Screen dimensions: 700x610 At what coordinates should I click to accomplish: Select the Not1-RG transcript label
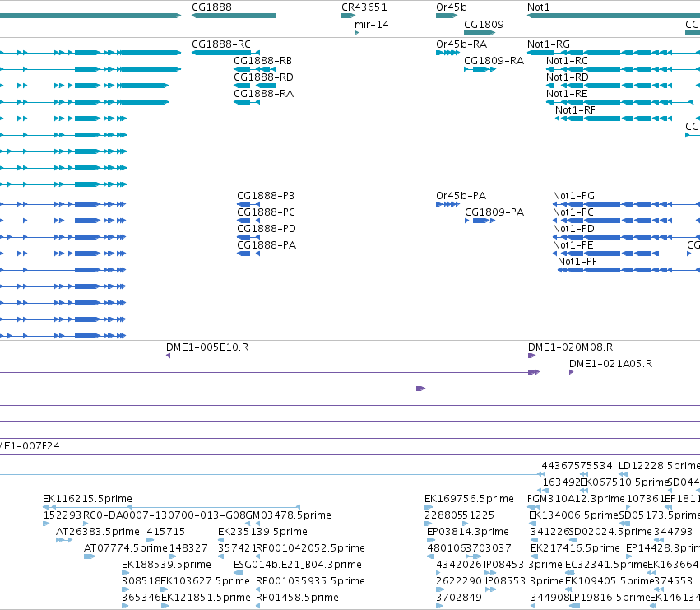(x=548, y=44)
